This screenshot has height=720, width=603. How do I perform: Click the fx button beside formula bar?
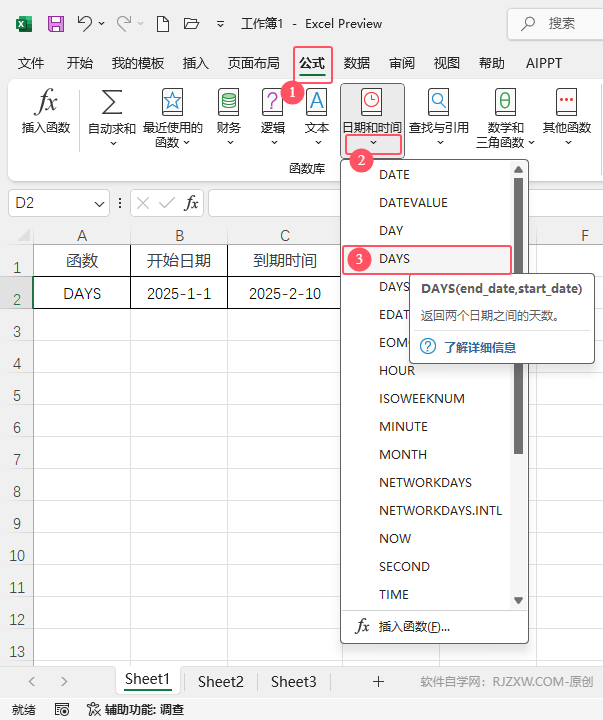pyautogui.click(x=192, y=203)
